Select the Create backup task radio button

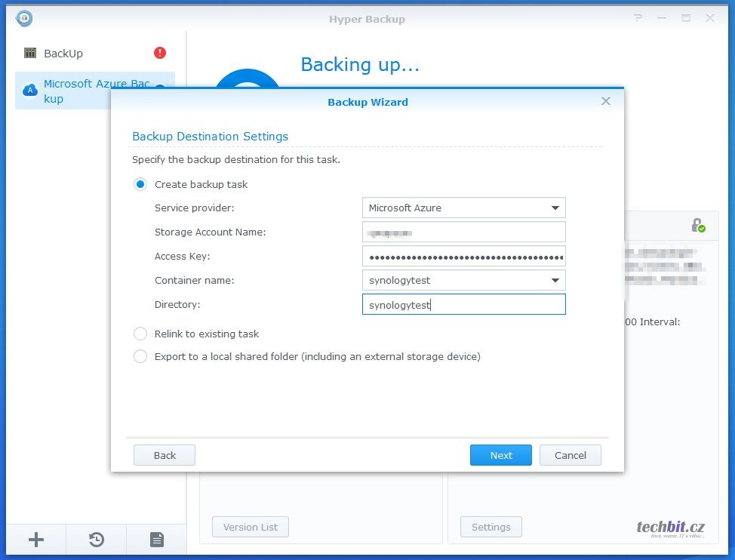[140, 184]
